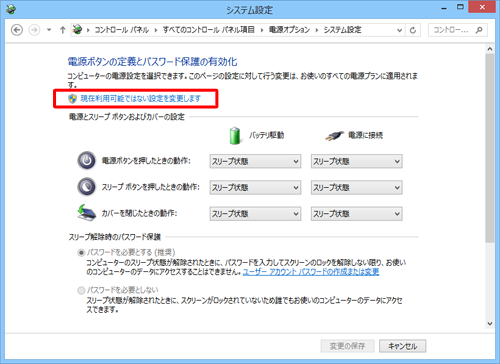The height and width of the screenshot is (364, 500).
Task: Close the システム設定 window
Action: 482,7
